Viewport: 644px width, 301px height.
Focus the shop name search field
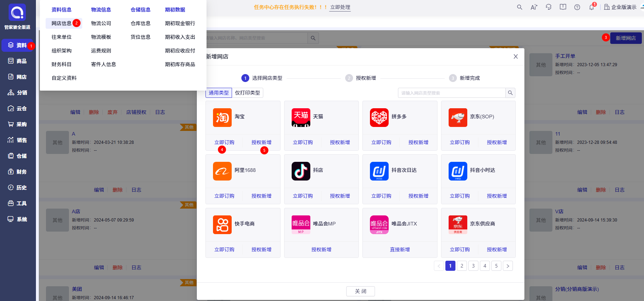(x=256, y=38)
